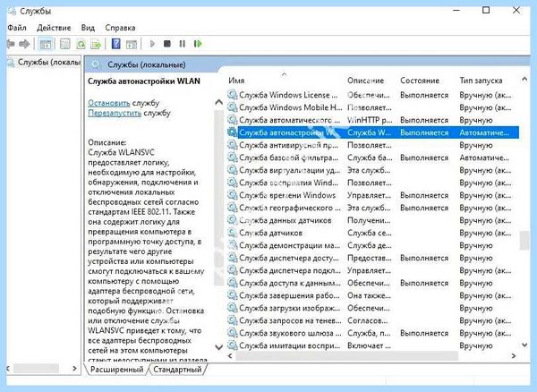The image size is (537, 392).
Task: Click gear icon of Служба базовой фильтра... row
Action: tap(233, 158)
